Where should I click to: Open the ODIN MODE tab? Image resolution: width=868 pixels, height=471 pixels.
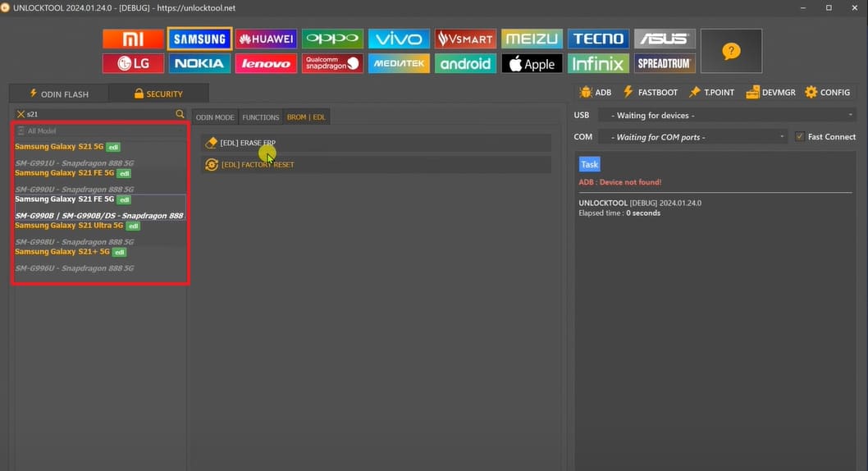pyautogui.click(x=215, y=117)
